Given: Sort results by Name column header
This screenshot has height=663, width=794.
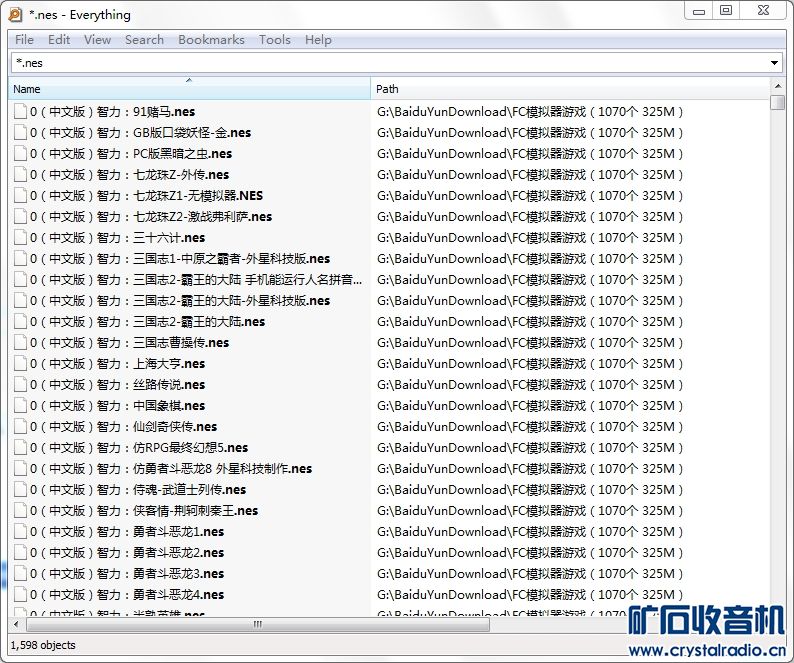Looking at the screenshot, I should [x=189, y=89].
